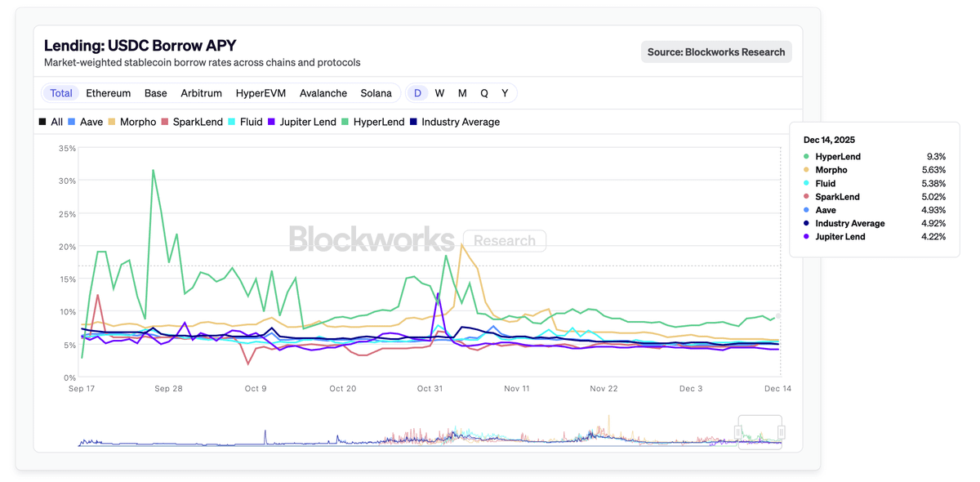Switch to the Solana tab

click(x=376, y=93)
